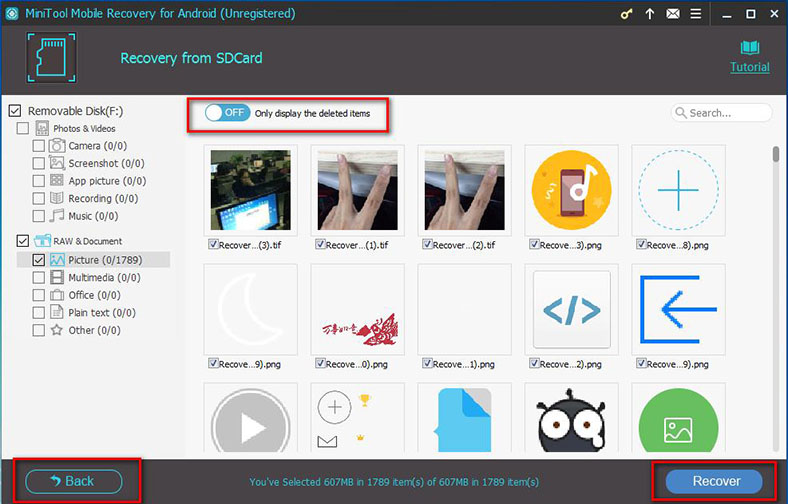Open the email feedback envelope icon

pyautogui.click(x=673, y=14)
